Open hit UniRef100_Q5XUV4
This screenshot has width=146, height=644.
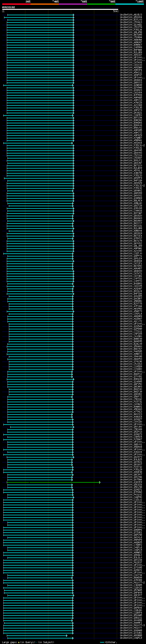pyautogui.click(x=131, y=17)
